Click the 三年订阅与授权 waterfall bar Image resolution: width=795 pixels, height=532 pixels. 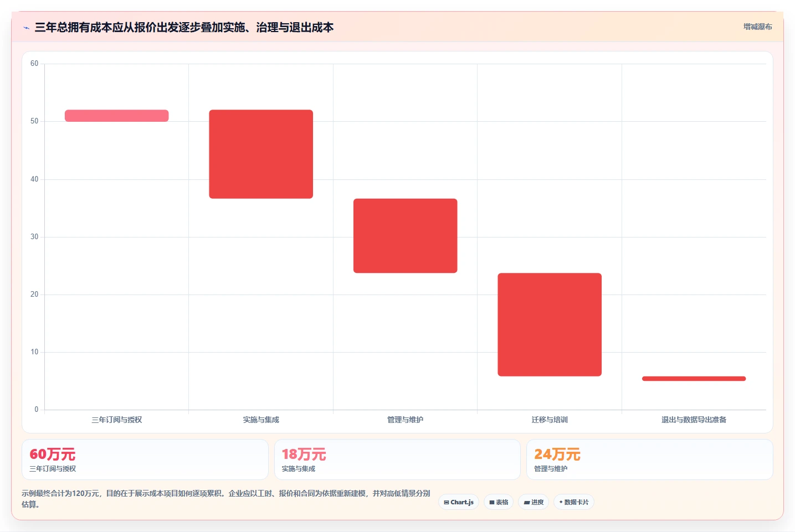pos(116,116)
